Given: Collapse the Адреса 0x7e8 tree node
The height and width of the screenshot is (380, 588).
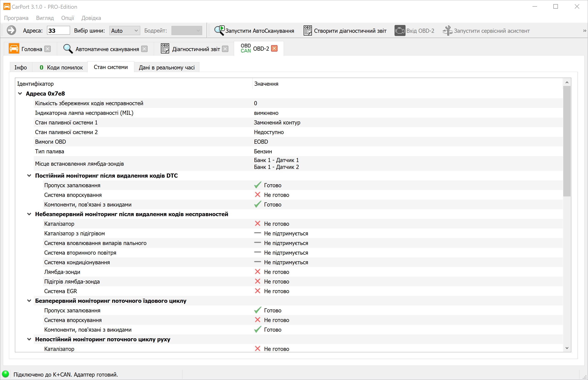Looking at the screenshot, I should pos(20,94).
